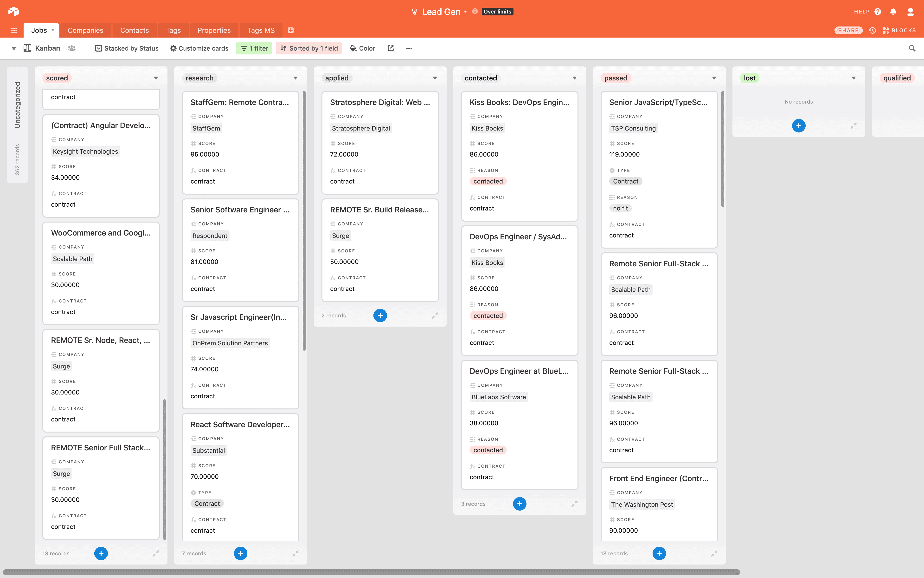924x578 pixels.
Task: Add a record to the contacted stack
Action: [520, 504]
